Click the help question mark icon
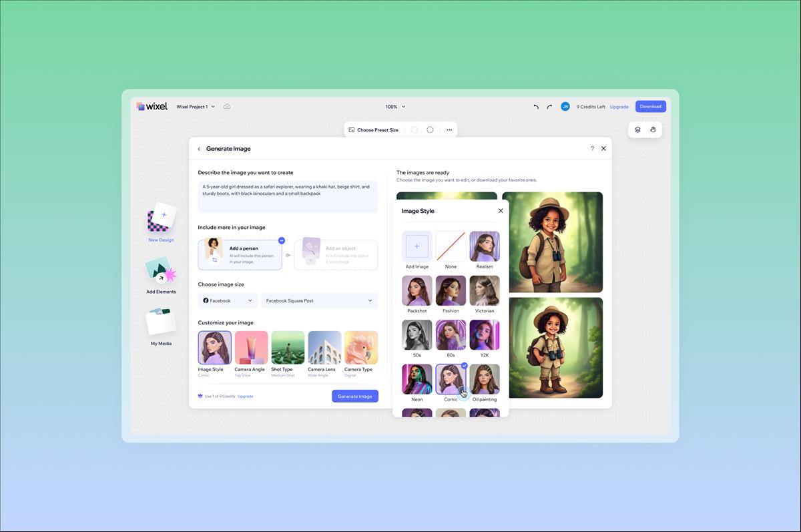This screenshot has width=801, height=532. pyautogui.click(x=592, y=149)
